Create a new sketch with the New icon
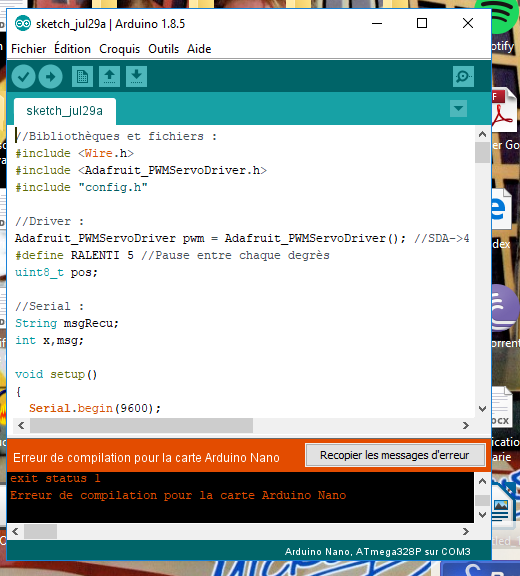This screenshot has width=520, height=576. (x=82, y=76)
